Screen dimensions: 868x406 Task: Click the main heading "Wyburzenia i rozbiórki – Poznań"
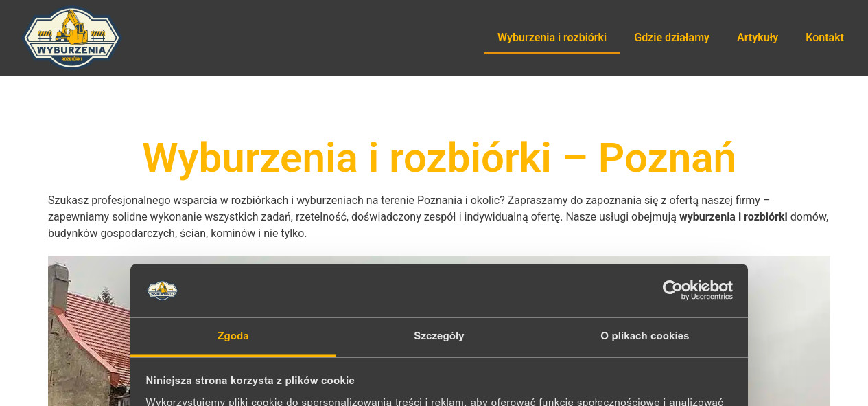pos(438,157)
